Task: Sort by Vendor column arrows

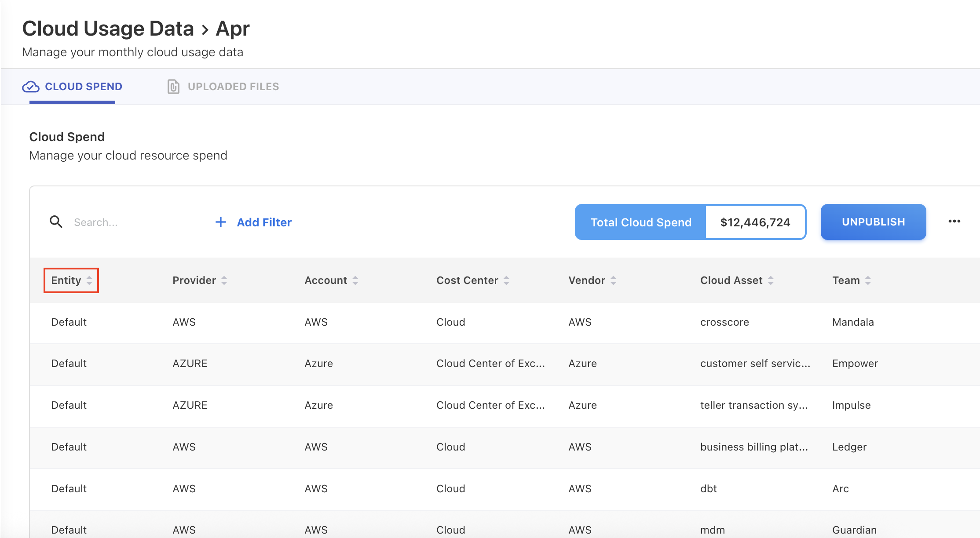Action: 614,280
